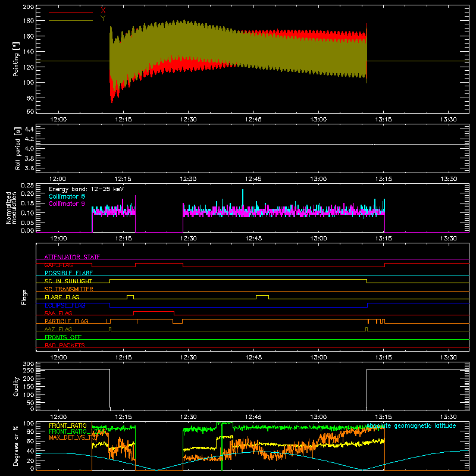
Task: Click the 13:30 label under Pointing plot
Action: [448, 120]
